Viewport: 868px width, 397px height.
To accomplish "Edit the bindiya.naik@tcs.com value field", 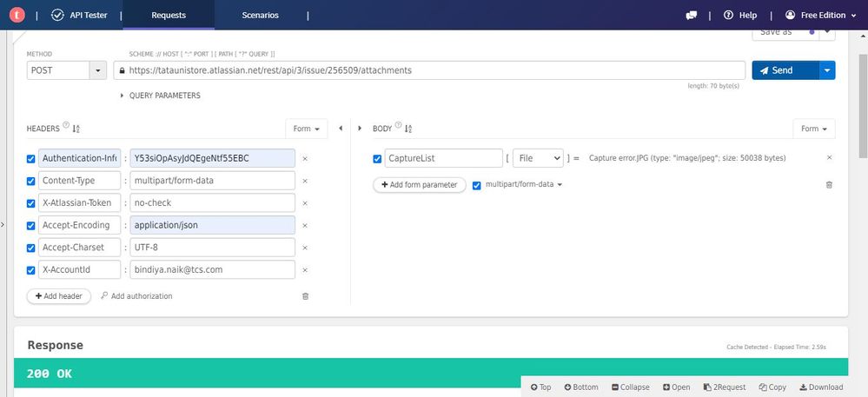I will coord(213,269).
